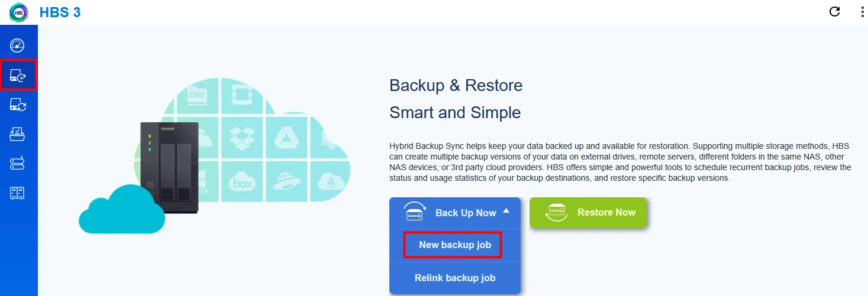The height and width of the screenshot is (296, 868).
Task: Open the three-dot more options menu
Action: tap(862, 12)
